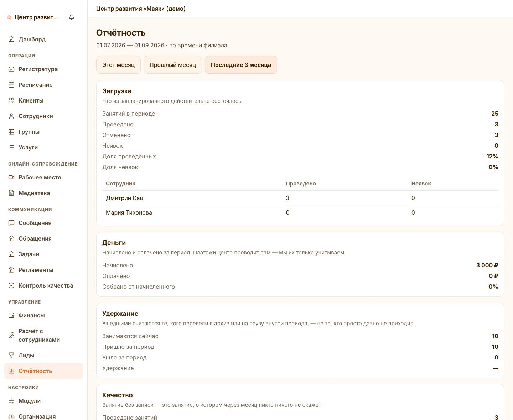The width and height of the screenshot is (513, 420).
Task: Select the Этот месяц period filter
Action: 118,65
